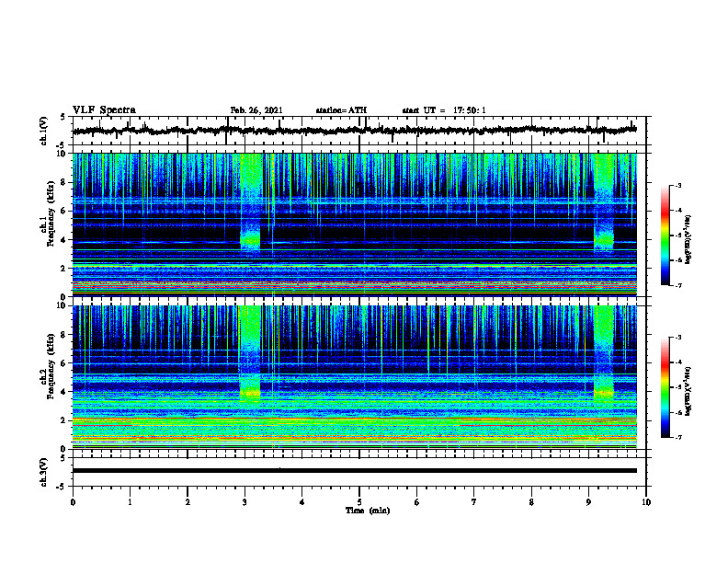Click time axis tick label "2"
The width and height of the screenshot is (728, 563).
click(188, 502)
